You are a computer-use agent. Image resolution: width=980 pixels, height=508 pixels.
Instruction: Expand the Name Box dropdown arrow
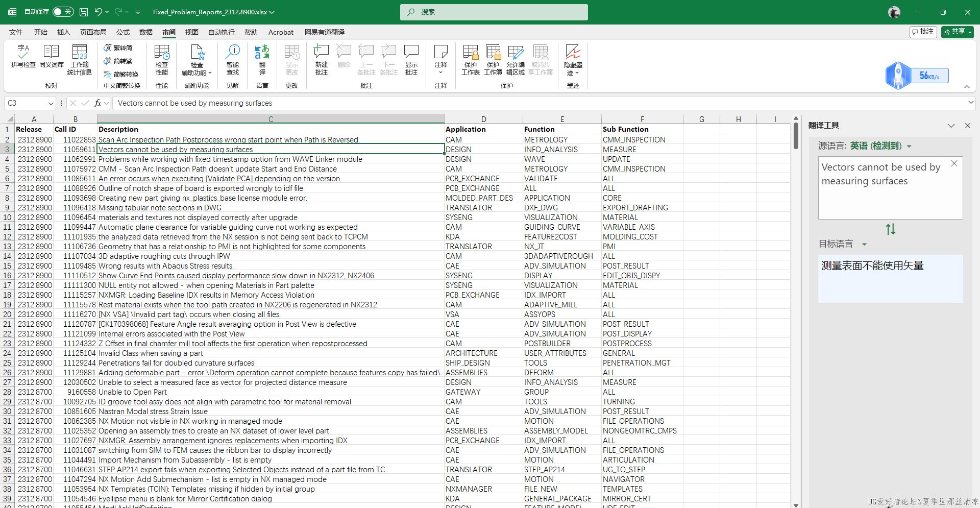click(x=51, y=103)
